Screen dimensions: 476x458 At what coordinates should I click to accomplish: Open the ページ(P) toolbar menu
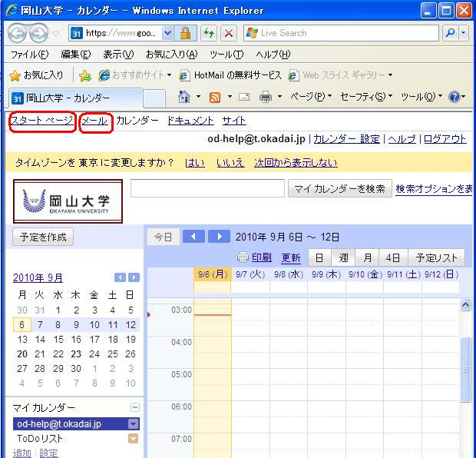pyautogui.click(x=311, y=97)
